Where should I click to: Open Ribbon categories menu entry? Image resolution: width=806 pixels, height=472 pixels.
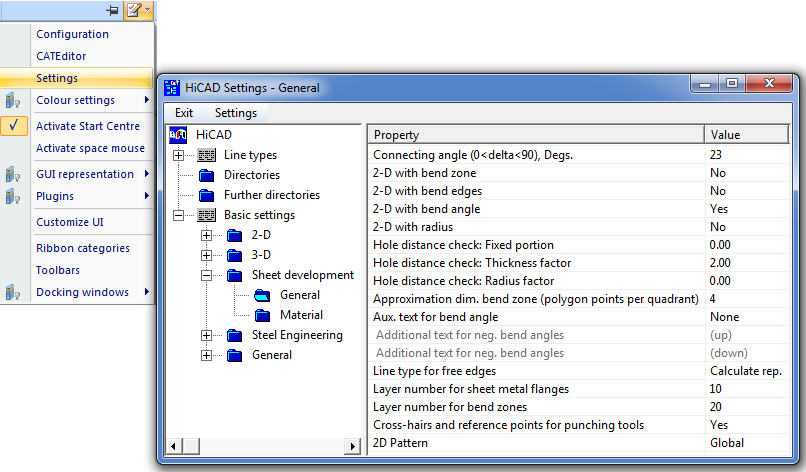tap(83, 248)
